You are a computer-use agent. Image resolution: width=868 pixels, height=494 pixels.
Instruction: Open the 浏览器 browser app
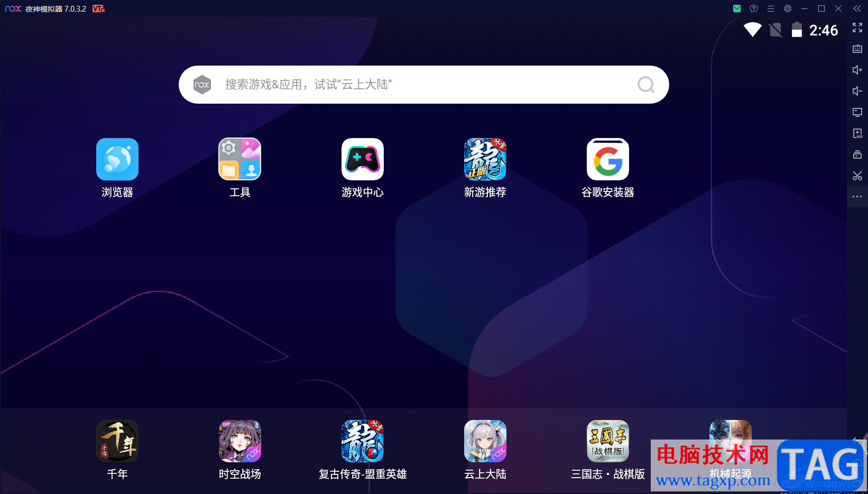point(117,159)
